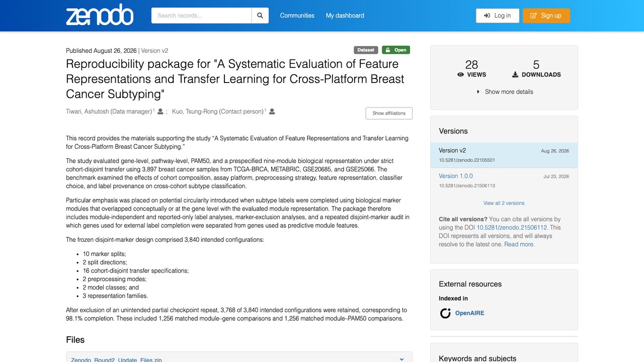The width and height of the screenshot is (644, 362).
Task: Open Zenodo_Round2_Update_Files.zip file
Action: [x=116, y=359]
